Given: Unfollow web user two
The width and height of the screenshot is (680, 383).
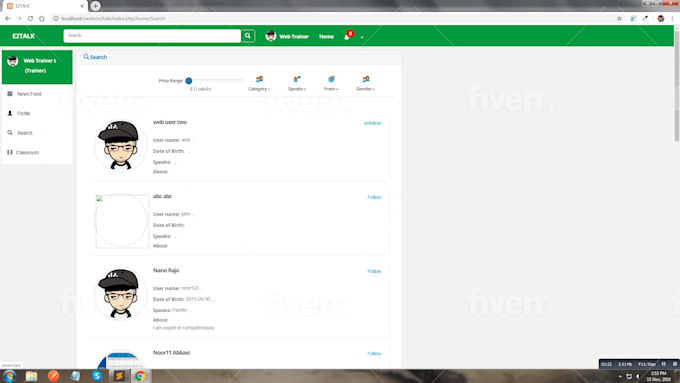Looking at the screenshot, I should (372, 123).
